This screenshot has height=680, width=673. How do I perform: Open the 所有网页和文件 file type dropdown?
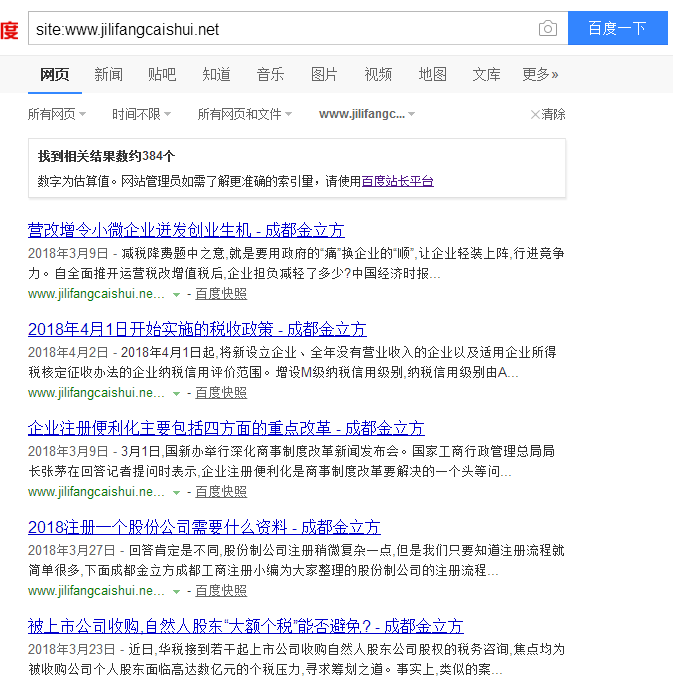point(245,114)
